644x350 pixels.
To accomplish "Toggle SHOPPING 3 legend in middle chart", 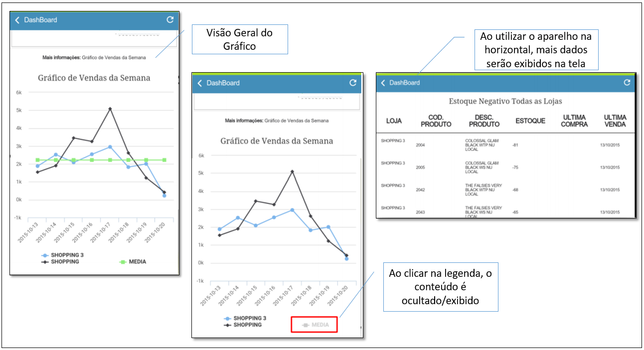I will 245,318.
